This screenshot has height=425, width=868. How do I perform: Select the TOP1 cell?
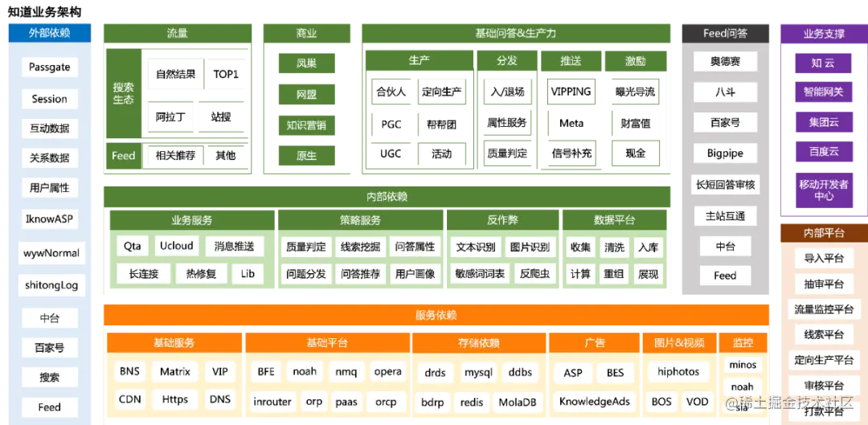(225, 74)
